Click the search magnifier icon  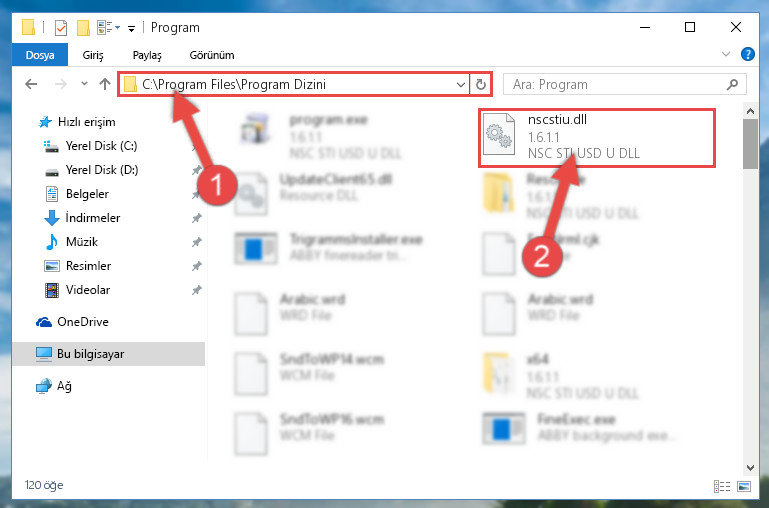[732, 84]
